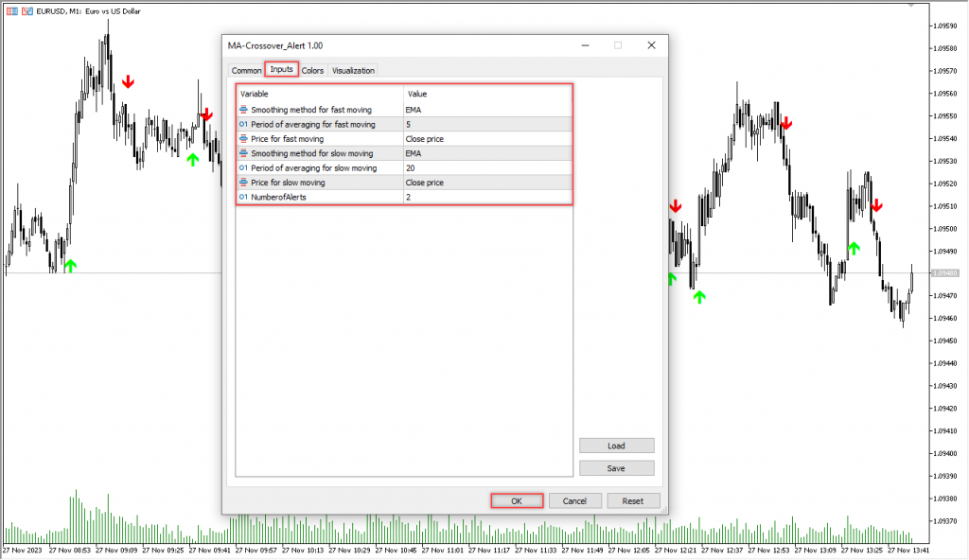Click icon beside 'Smoothing method for slow moving'

click(x=243, y=153)
